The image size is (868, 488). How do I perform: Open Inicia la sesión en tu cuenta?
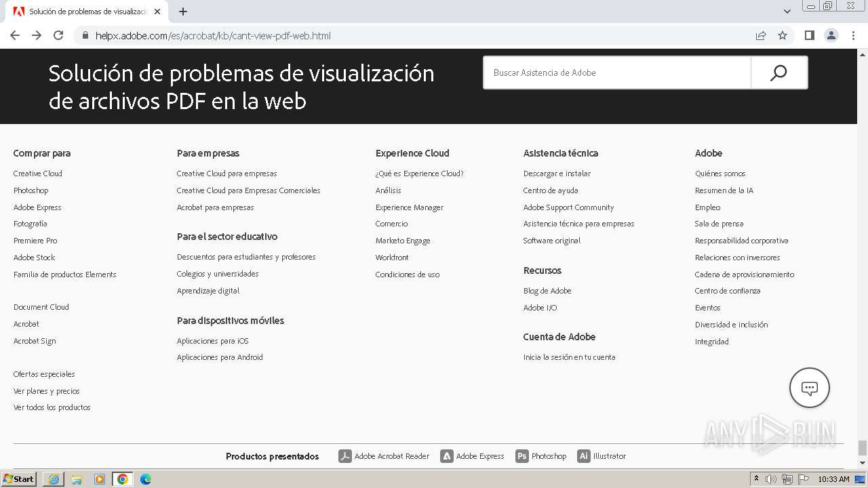click(x=570, y=357)
